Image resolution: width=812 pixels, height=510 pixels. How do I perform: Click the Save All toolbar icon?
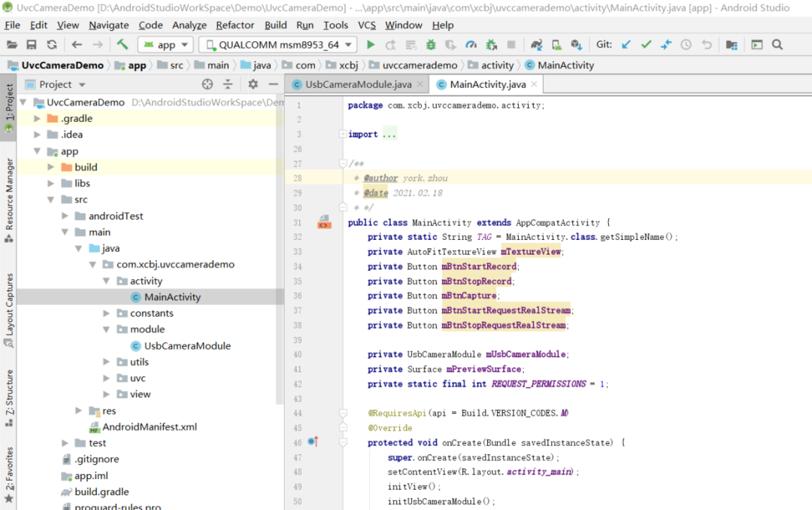click(32, 45)
